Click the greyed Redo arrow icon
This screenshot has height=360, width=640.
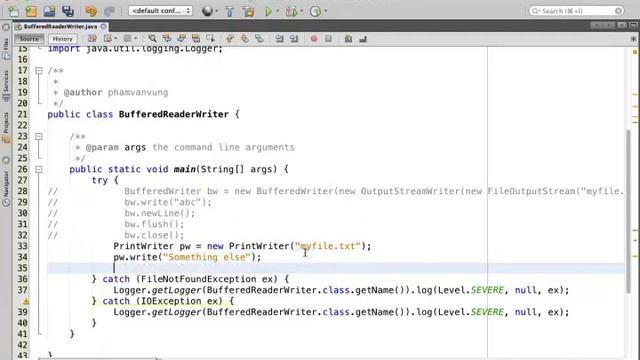tap(109, 11)
